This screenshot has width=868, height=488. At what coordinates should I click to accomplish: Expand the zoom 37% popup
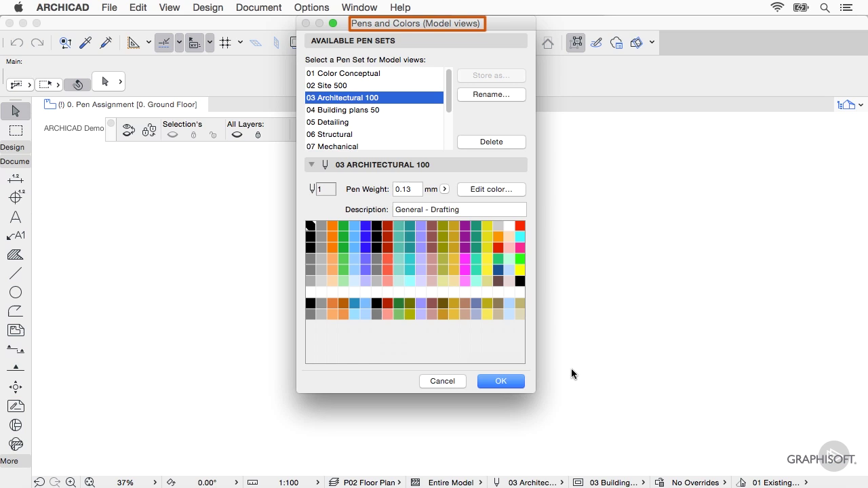click(155, 483)
